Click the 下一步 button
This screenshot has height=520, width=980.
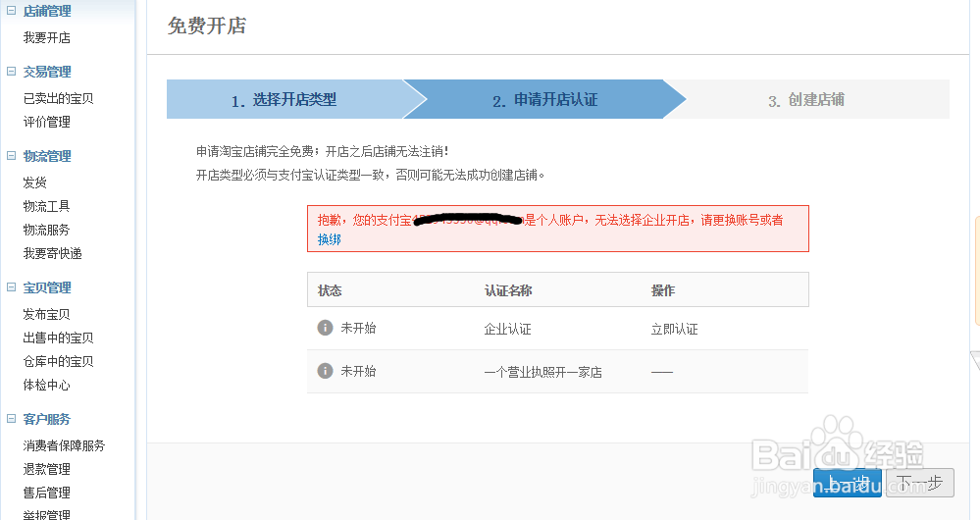[x=920, y=483]
